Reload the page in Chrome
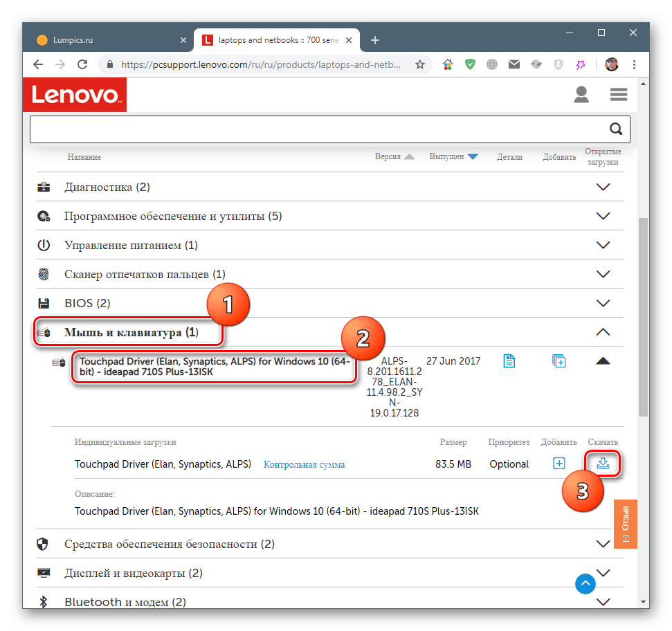Viewport: 672px width, 631px height. pos(82,64)
